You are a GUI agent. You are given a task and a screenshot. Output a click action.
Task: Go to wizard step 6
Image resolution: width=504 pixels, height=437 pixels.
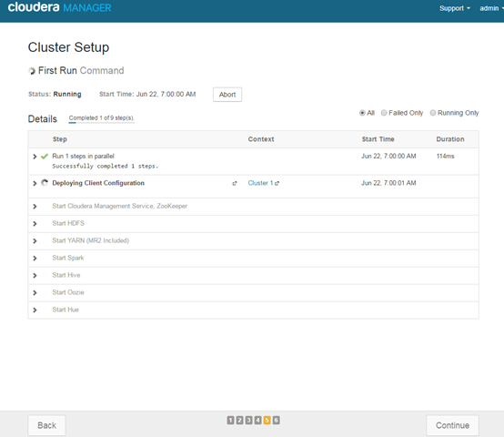(276, 420)
